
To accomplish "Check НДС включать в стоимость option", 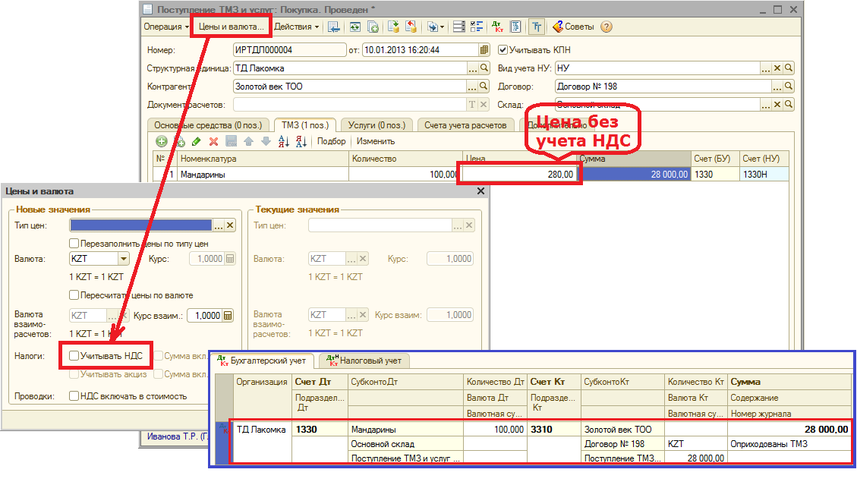I will (x=74, y=395).
